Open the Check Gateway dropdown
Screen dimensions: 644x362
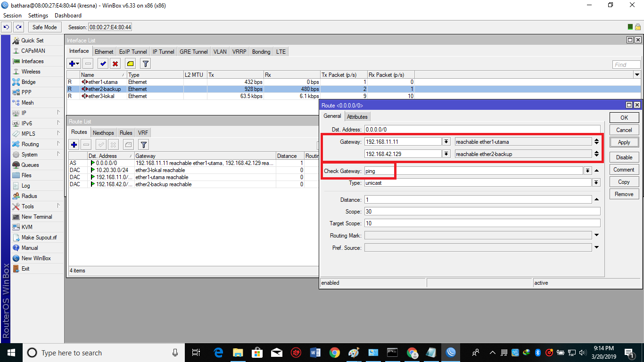click(587, 171)
